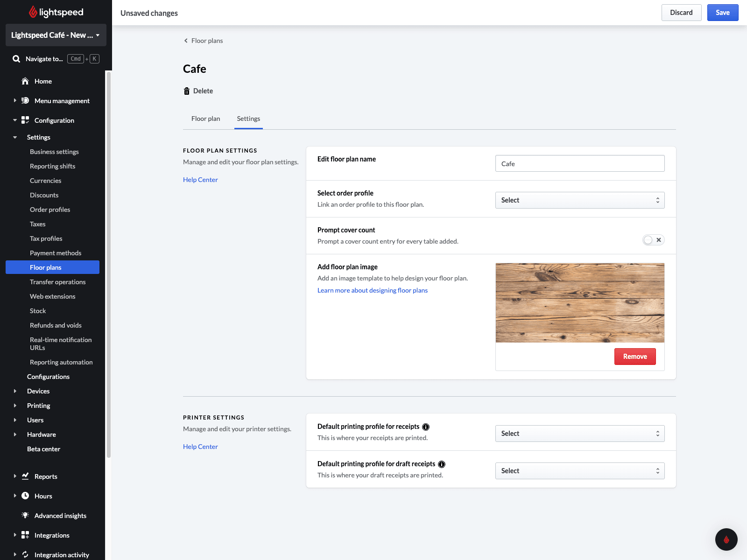Image resolution: width=747 pixels, height=560 pixels.
Task: Click the floor plan name input field
Action: (579, 164)
